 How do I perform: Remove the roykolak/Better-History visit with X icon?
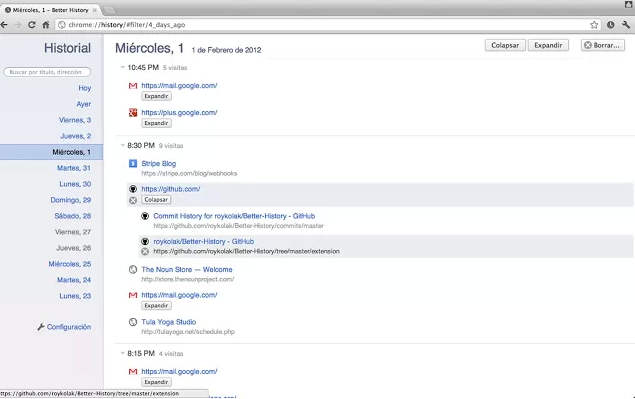pos(145,252)
